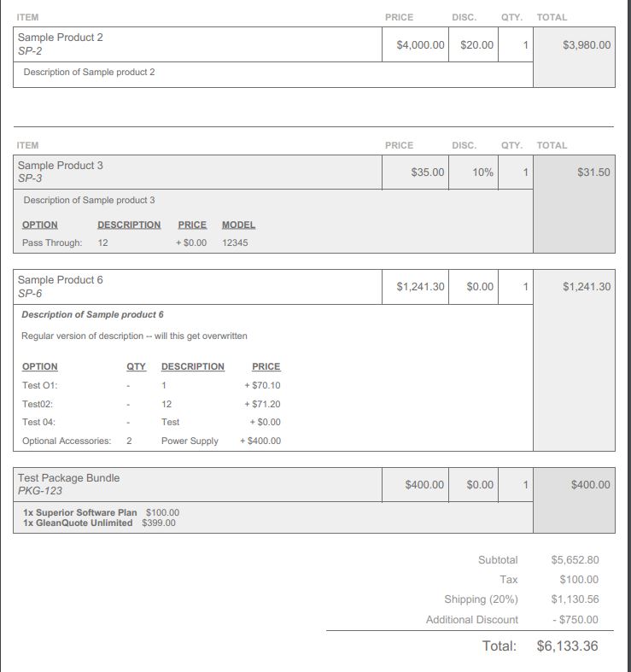Select the Test Package Bundle title
Image resolution: width=631 pixels, height=672 pixels.
[68, 478]
